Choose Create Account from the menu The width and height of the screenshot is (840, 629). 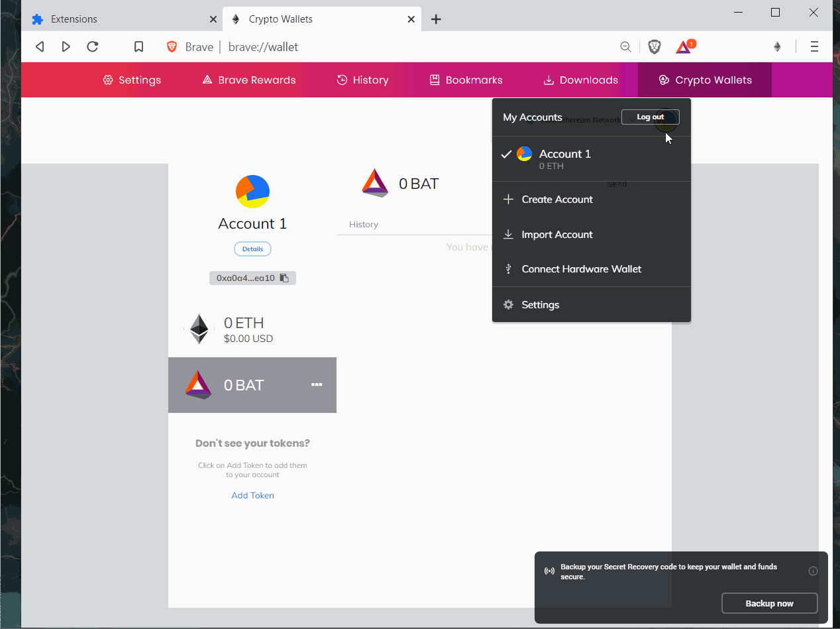click(x=592, y=200)
